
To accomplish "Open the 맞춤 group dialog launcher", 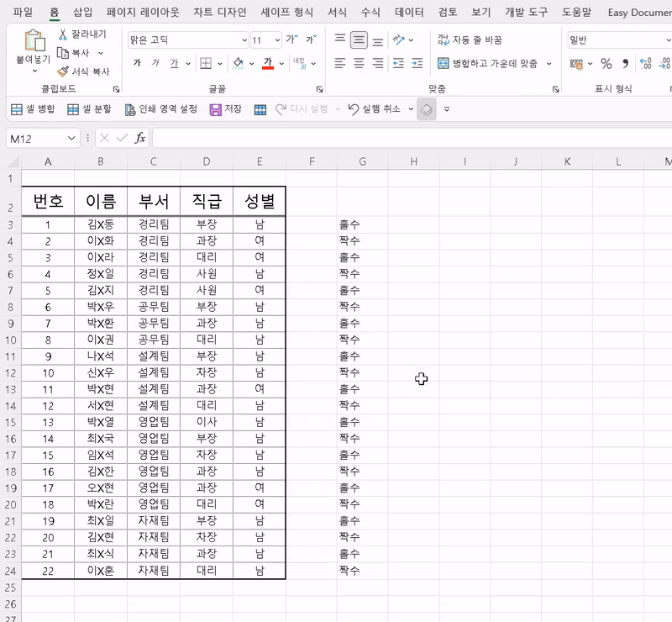I will tap(556, 89).
